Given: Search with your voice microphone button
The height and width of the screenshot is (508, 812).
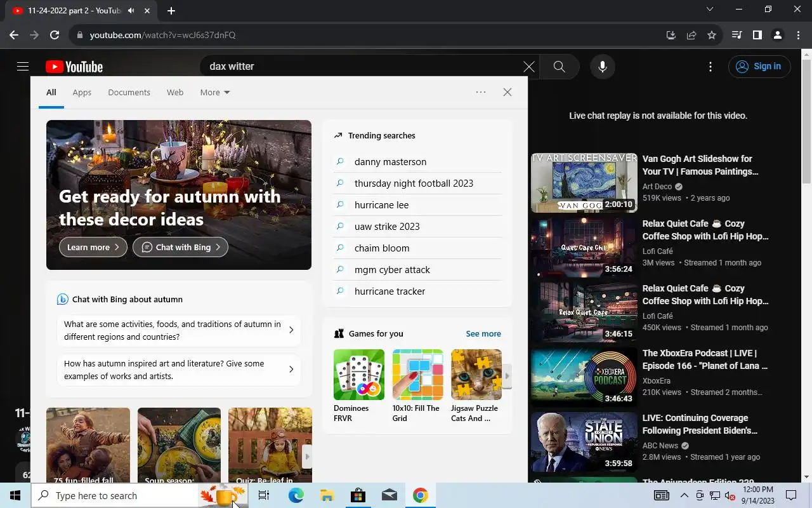Looking at the screenshot, I should [603, 67].
